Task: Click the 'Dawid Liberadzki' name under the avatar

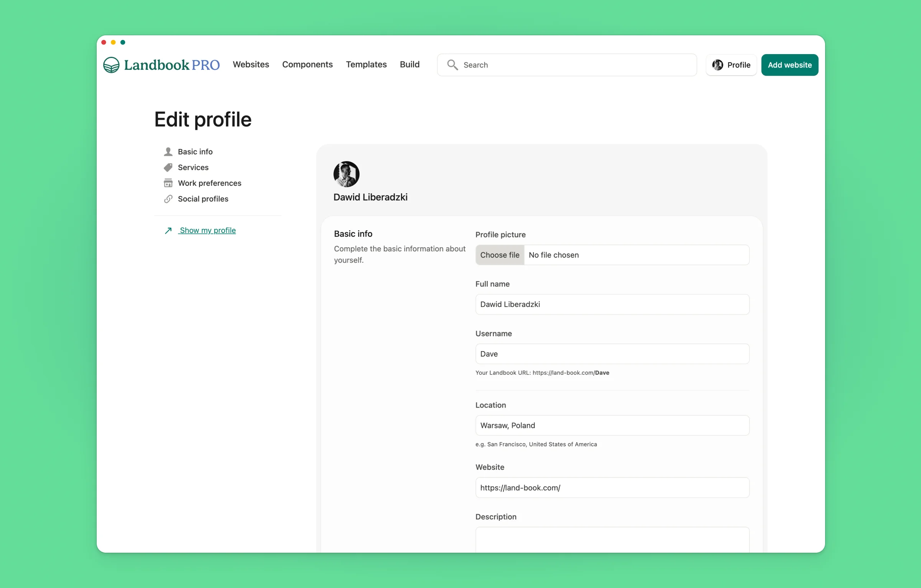Action: (x=370, y=197)
